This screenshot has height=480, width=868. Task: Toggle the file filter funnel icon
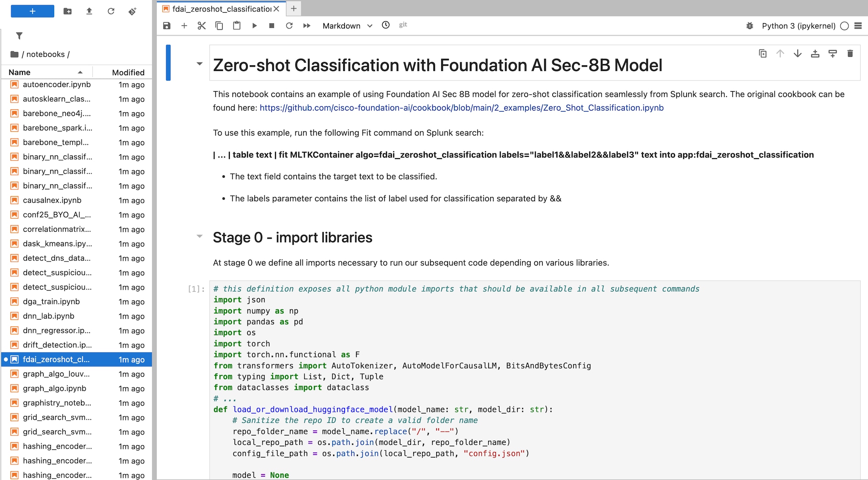[x=19, y=36]
